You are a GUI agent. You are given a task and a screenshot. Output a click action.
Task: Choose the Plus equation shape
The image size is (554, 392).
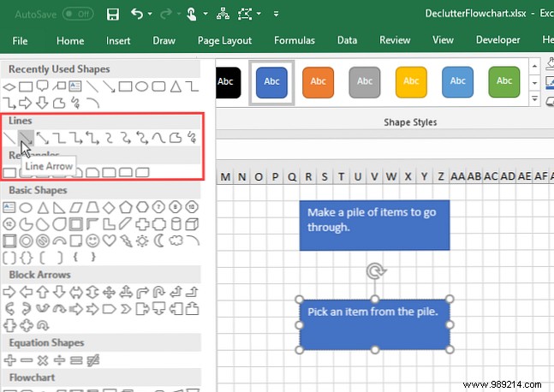(x=10, y=360)
